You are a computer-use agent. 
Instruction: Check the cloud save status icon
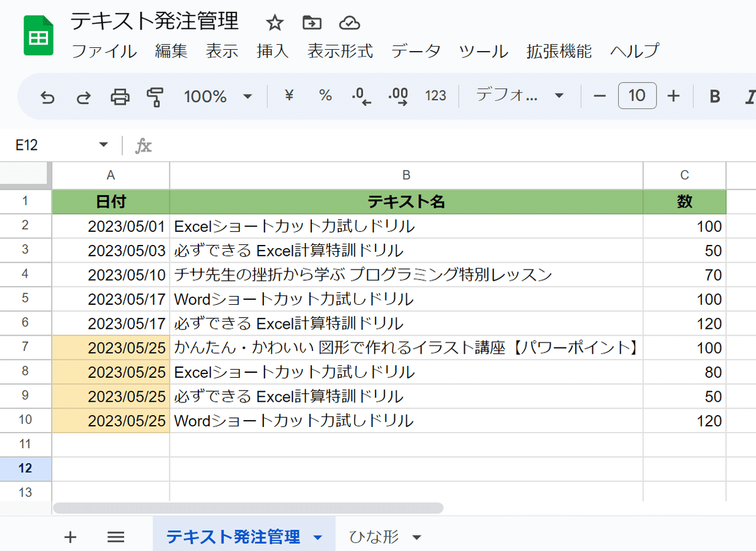coord(349,23)
